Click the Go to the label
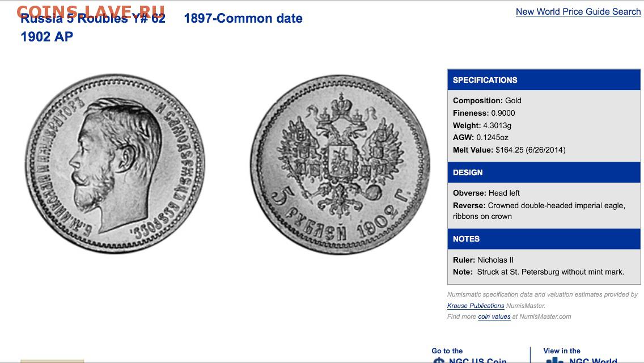 tap(447, 351)
